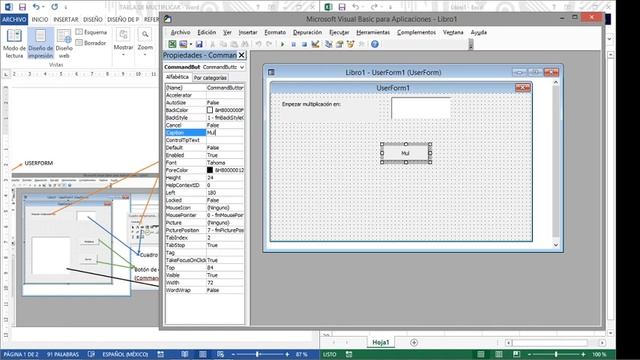
Task: Click the Word ARCHIVO ribbon tab
Action: 14,19
